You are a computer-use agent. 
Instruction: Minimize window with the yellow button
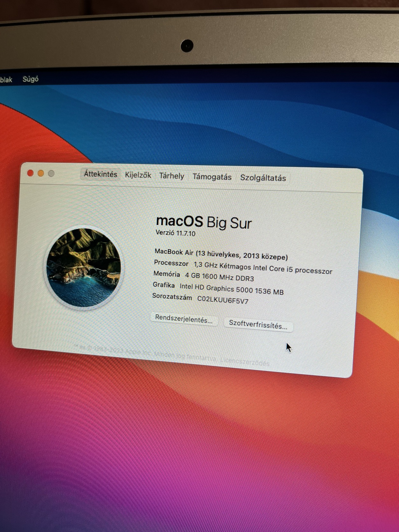tap(41, 173)
